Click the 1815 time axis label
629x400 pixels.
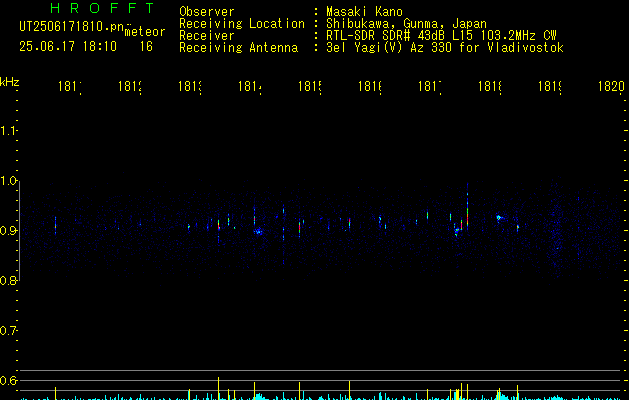point(310,86)
